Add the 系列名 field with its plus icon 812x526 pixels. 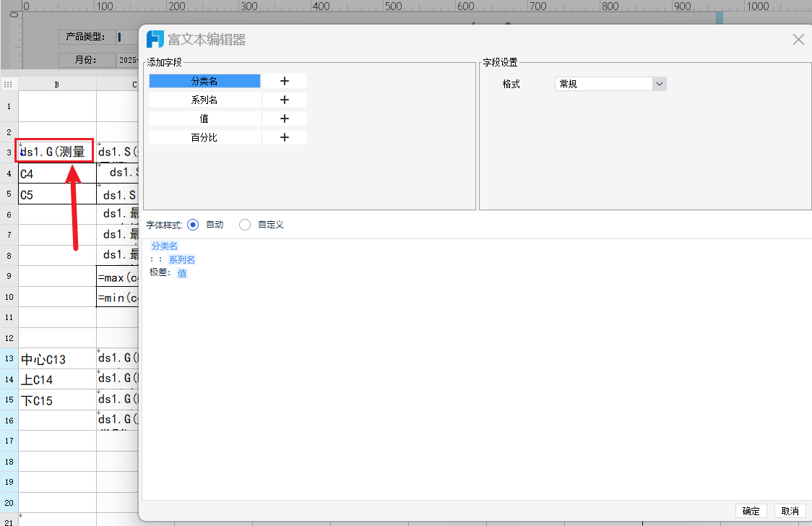(x=285, y=100)
